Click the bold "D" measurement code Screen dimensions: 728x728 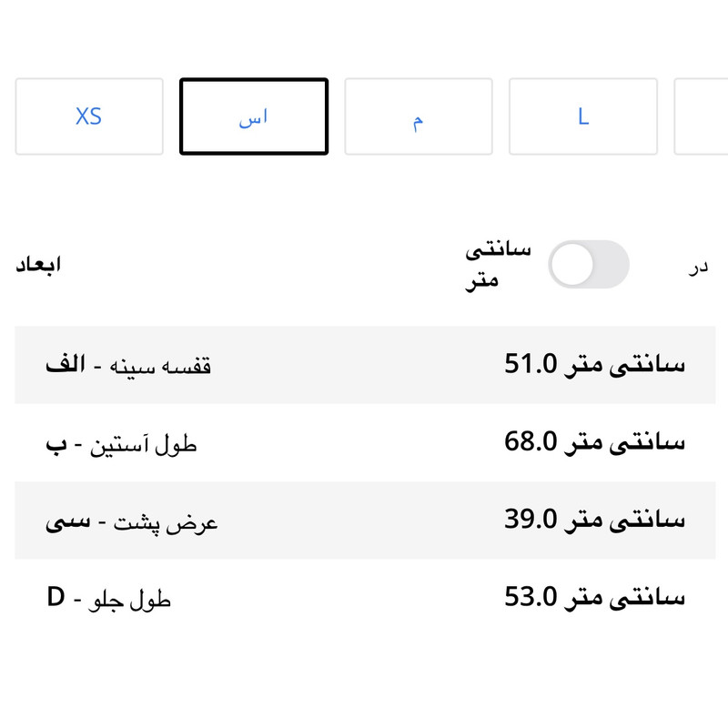56,599
